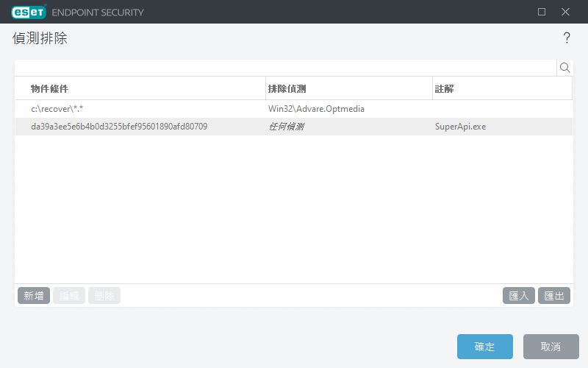Click the 匯入 import button
588x368 pixels.
tap(520, 296)
